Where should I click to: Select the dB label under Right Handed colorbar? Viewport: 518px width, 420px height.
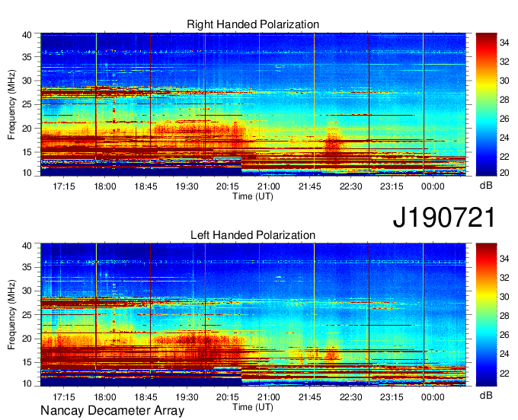(x=486, y=186)
